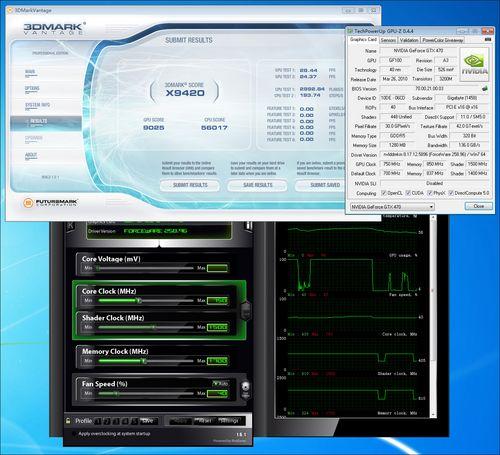Open UPGRADE in the 3DMark sidebar
This screenshot has width=500, height=455.
click(34, 138)
